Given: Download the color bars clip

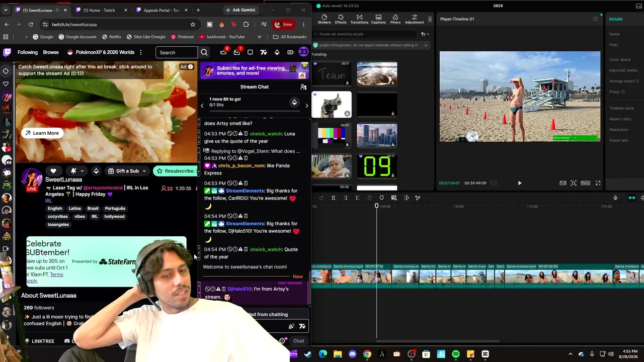Looking at the screenshot, I should pyautogui.click(x=347, y=144).
